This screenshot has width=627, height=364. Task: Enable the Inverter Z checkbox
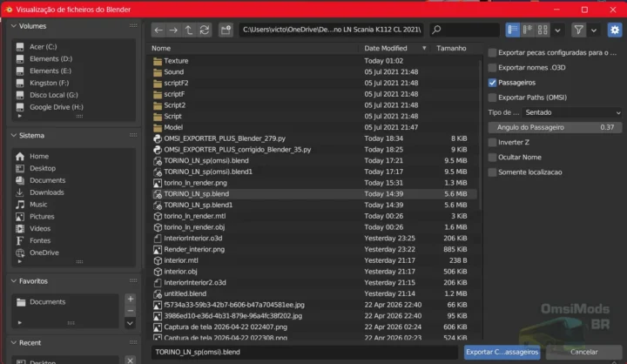493,142
